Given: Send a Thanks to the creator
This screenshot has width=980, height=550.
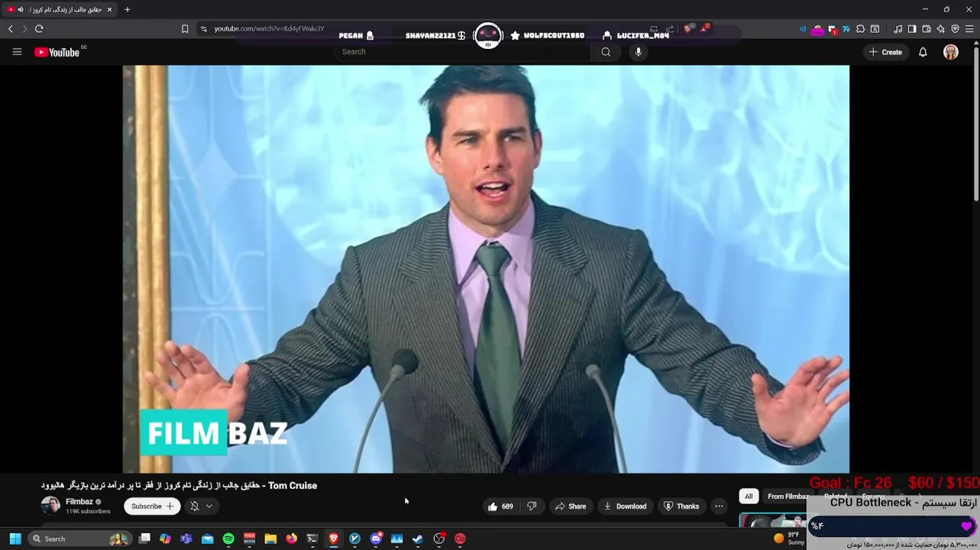Looking at the screenshot, I should [x=681, y=506].
